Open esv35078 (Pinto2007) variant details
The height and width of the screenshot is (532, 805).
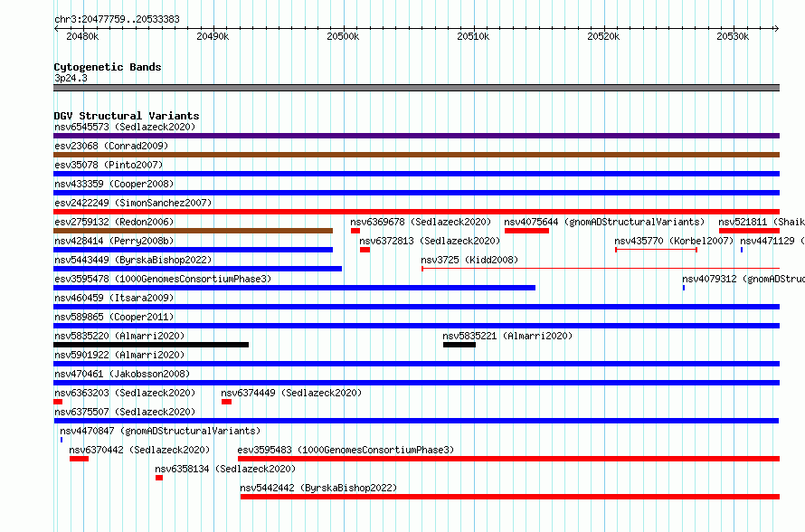[x=109, y=165]
